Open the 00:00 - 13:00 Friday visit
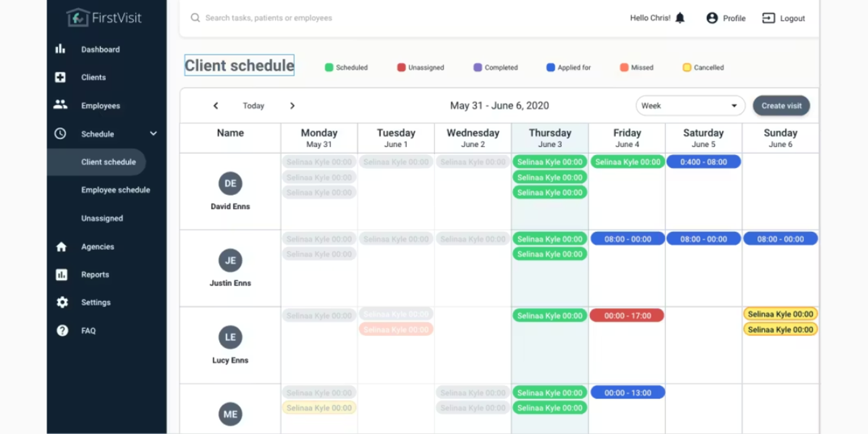 (628, 392)
